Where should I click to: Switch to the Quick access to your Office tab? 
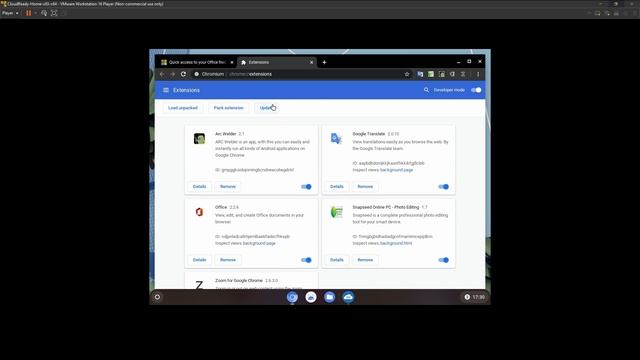[x=197, y=62]
